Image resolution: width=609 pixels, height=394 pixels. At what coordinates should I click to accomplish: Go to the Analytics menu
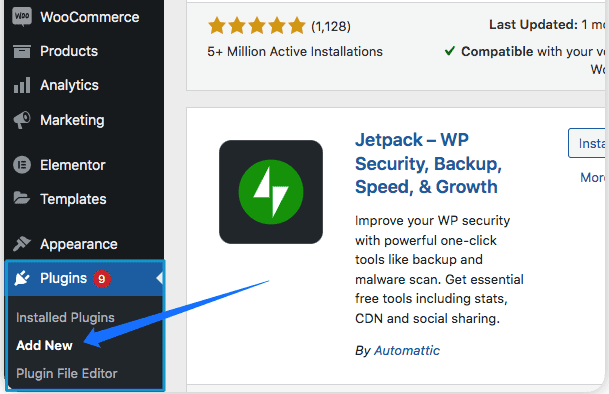84,85
